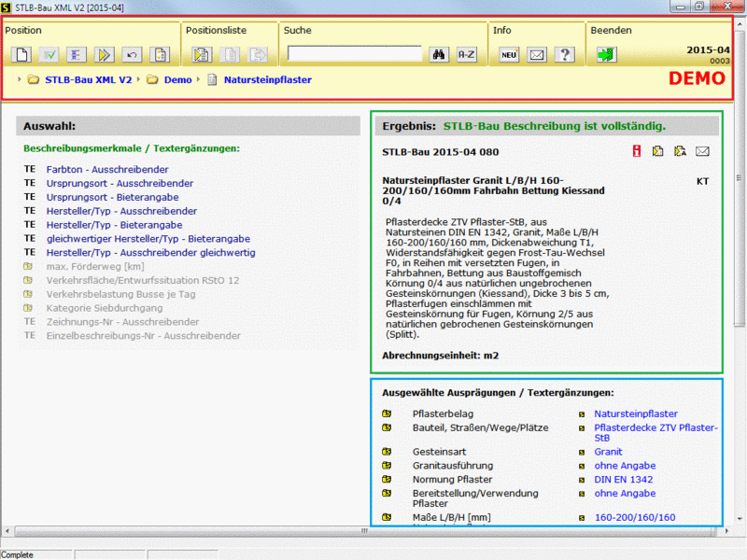Open the Pflasterdecke ZTV Pflaster-StB value link
This screenshot has height=560, width=747.
click(x=655, y=432)
